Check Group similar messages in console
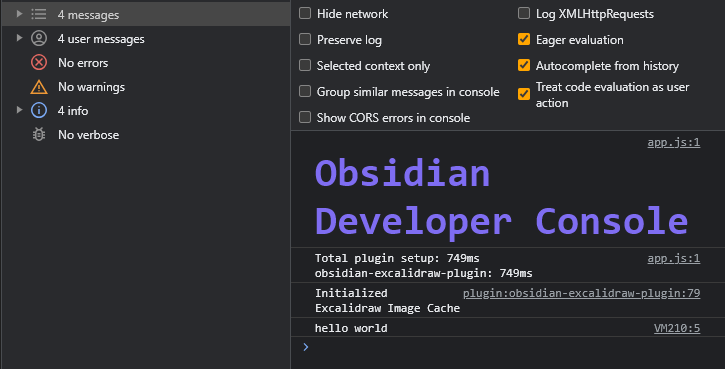 [305, 91]
